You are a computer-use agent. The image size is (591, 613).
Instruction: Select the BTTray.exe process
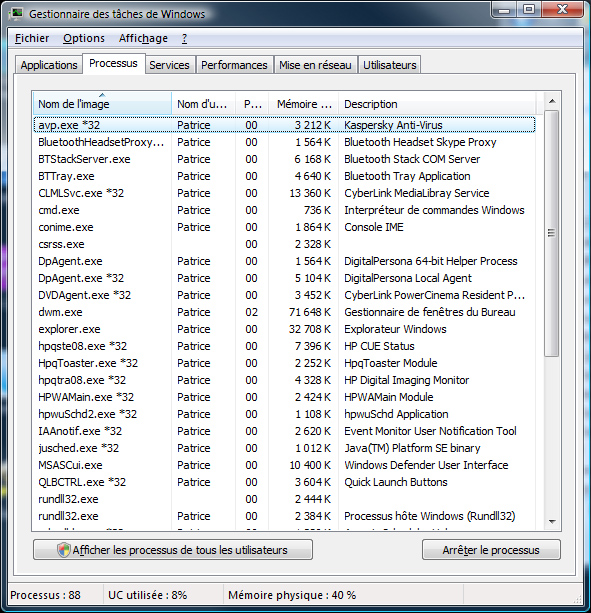coord(284,176)
